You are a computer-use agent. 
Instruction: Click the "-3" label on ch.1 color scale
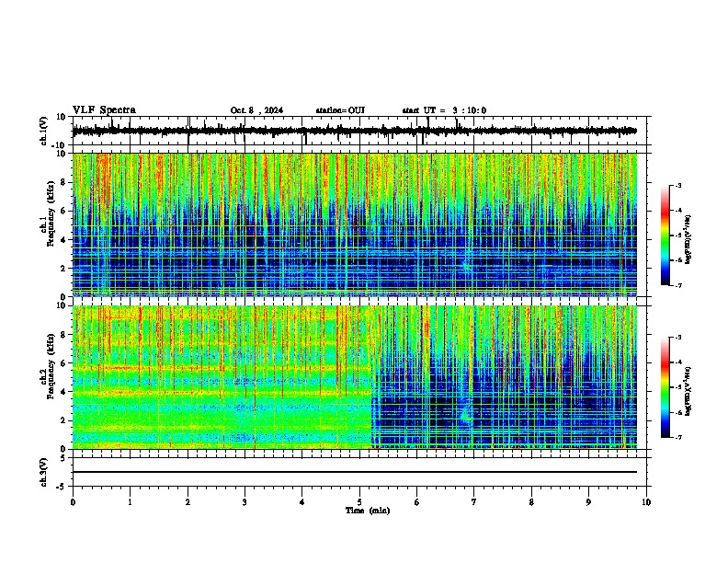click(677, 186)
